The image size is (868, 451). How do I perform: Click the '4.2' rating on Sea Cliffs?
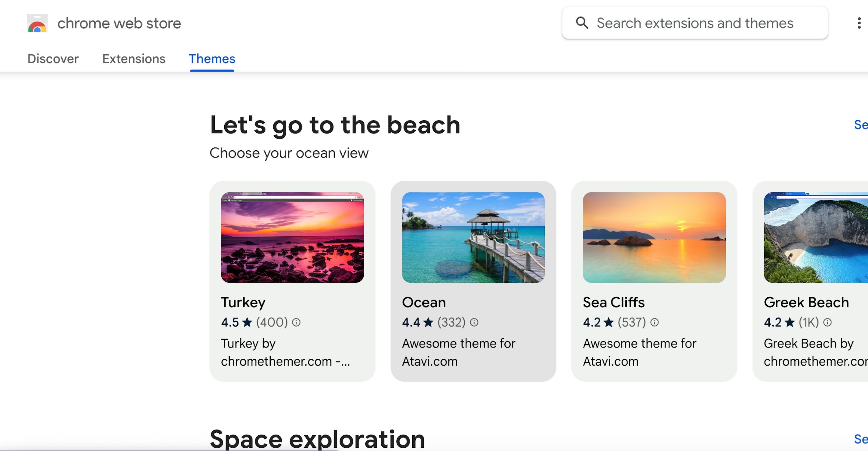(591, 322)
